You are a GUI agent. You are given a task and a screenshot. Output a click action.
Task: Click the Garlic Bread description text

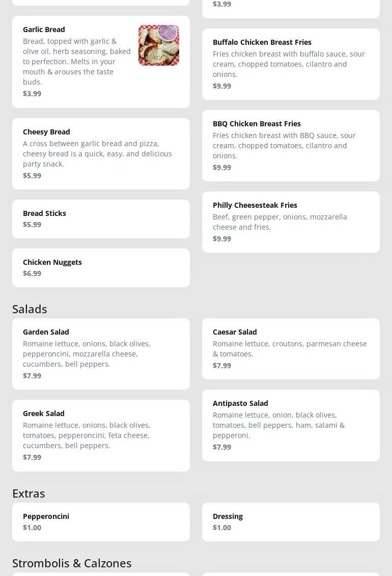(x=76, y=61)
